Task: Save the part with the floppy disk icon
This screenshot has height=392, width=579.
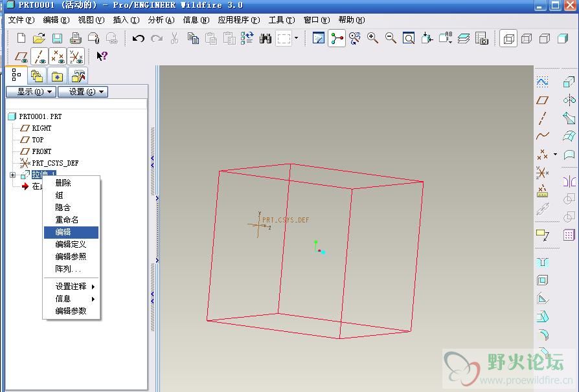Action: pos(57,38)
